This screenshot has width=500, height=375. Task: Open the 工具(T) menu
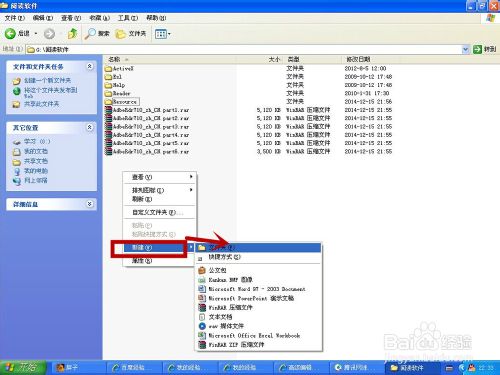click(x=128, y=18)
